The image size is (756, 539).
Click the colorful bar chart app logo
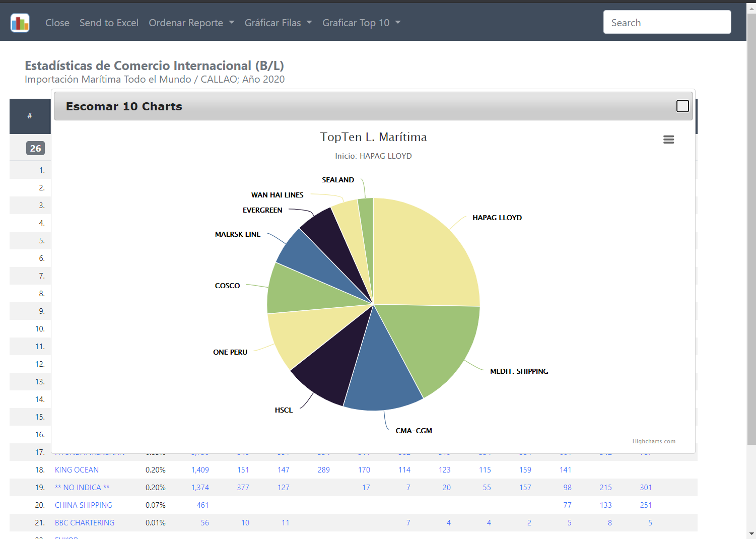[x=20, y=23]
